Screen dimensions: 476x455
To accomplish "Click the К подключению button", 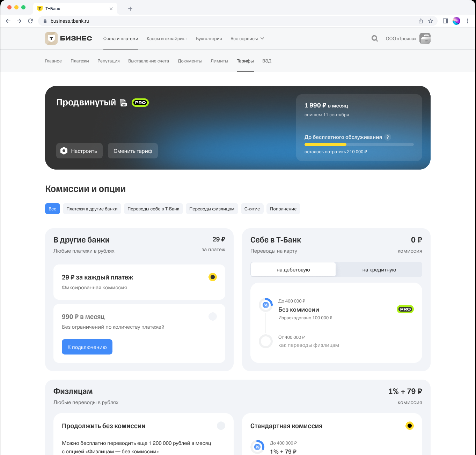I will pyautogui.click(x=87, y=347).
